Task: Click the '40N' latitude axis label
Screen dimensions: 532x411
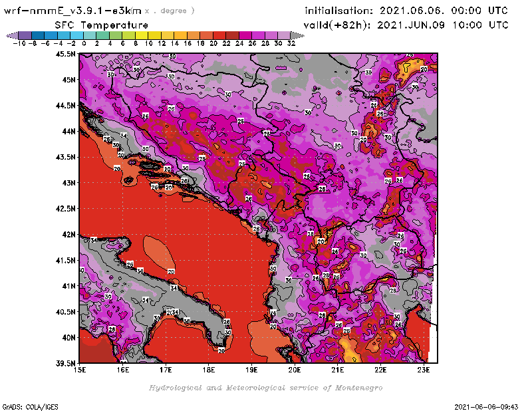Action: (68, 338)
